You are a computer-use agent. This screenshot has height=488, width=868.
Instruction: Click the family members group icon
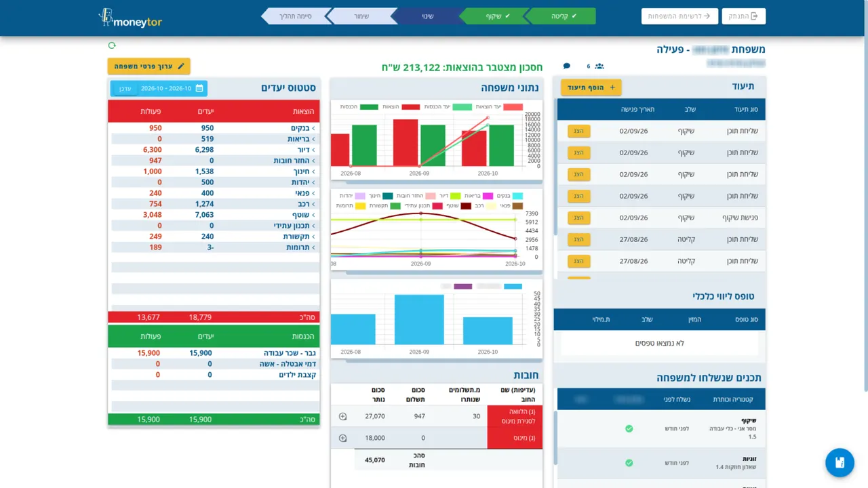point(599,66)
